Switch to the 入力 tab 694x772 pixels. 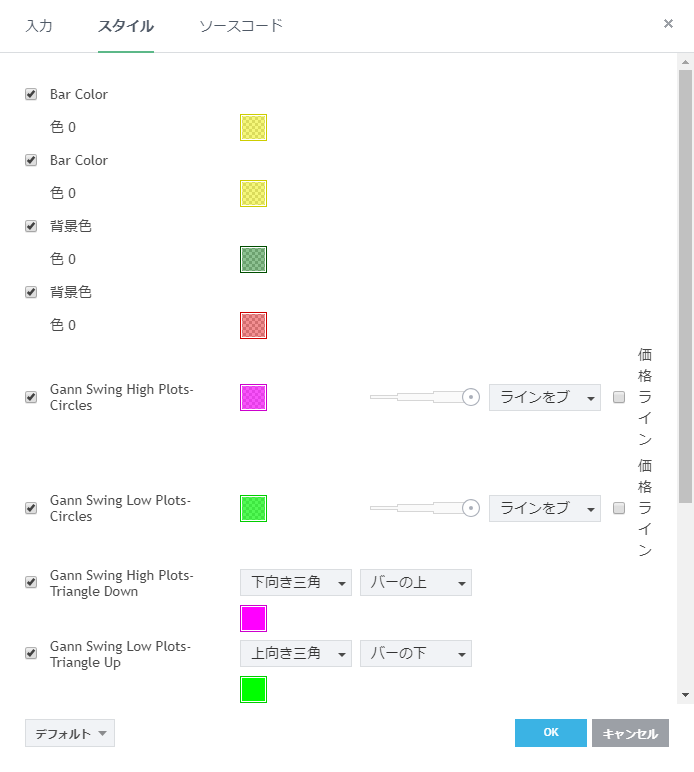(39, 26)
